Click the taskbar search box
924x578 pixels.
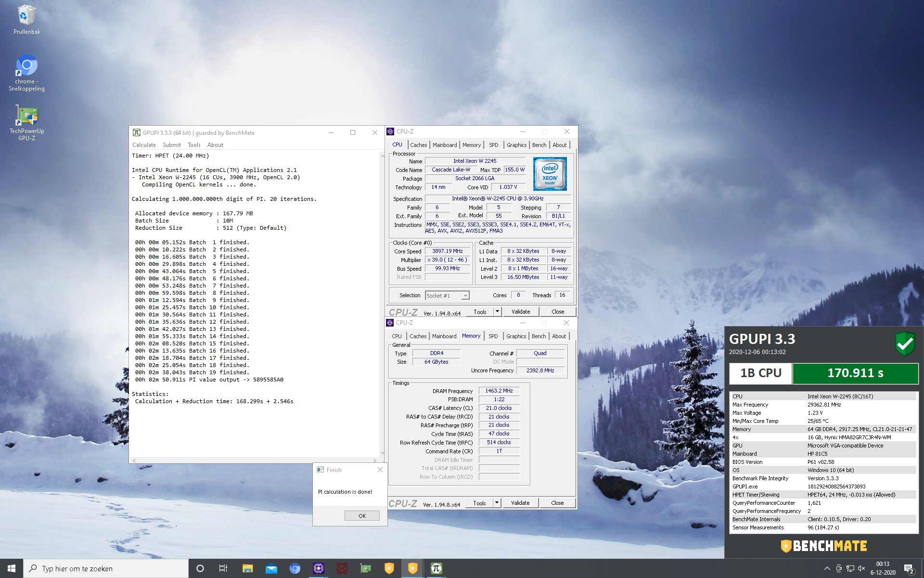[106, 568]
